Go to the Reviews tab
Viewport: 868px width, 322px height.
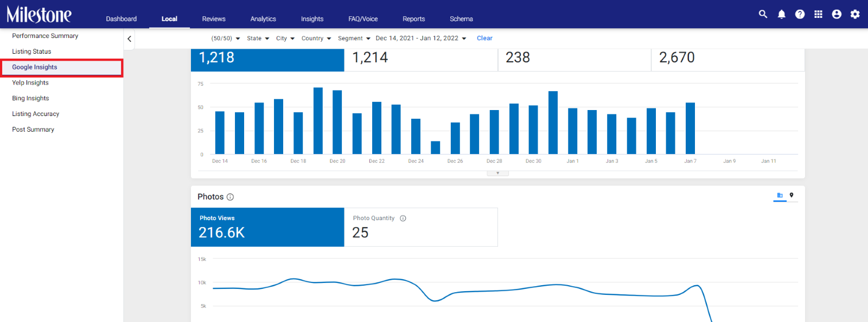pos(214,18)
